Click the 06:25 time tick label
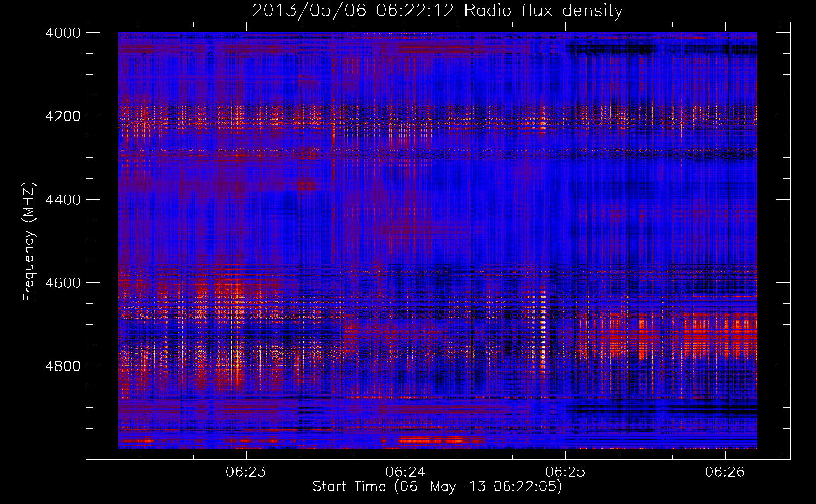This screenshot has height=504, width=816. pyautogui.click(x=565, y=472)
